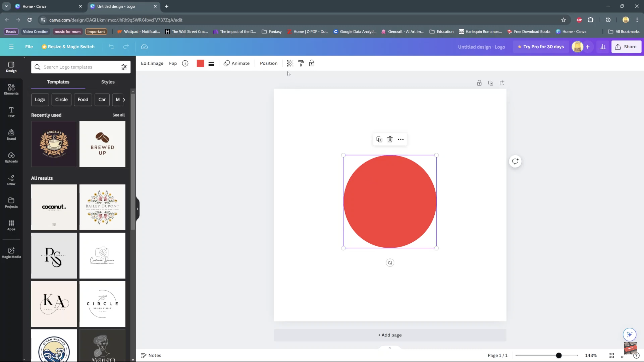This screenshot has height=362, width=644.
Task: Filter templates by Food chip
Action: click(83, 99)
